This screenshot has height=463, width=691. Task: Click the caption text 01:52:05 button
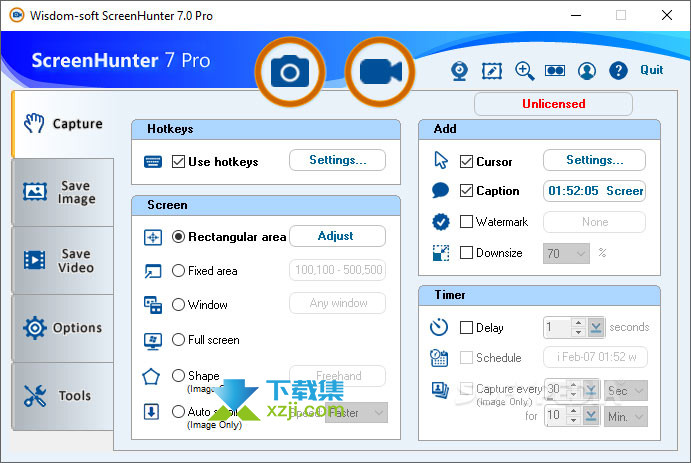594,191
